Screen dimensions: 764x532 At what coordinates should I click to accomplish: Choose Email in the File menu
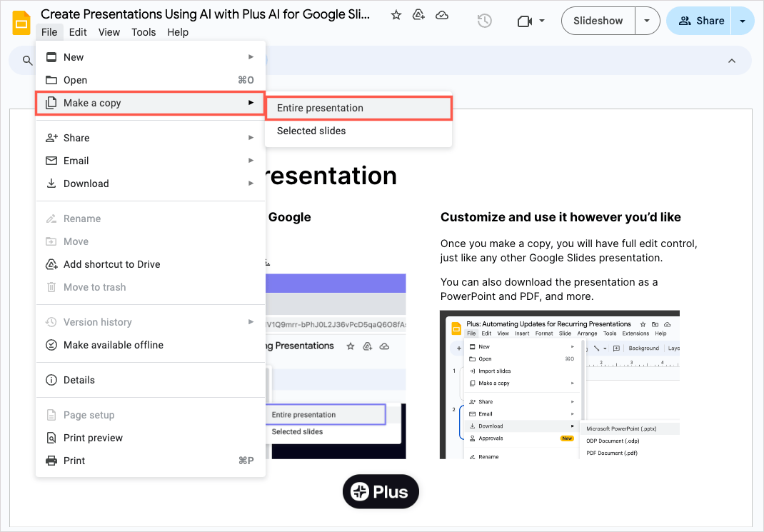(x=151, y=161)
